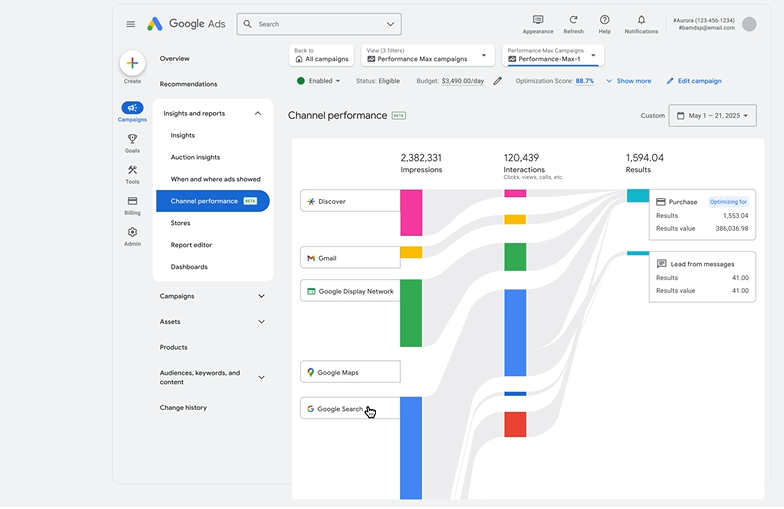Click the Purchase card icon

tap(660, 202)
